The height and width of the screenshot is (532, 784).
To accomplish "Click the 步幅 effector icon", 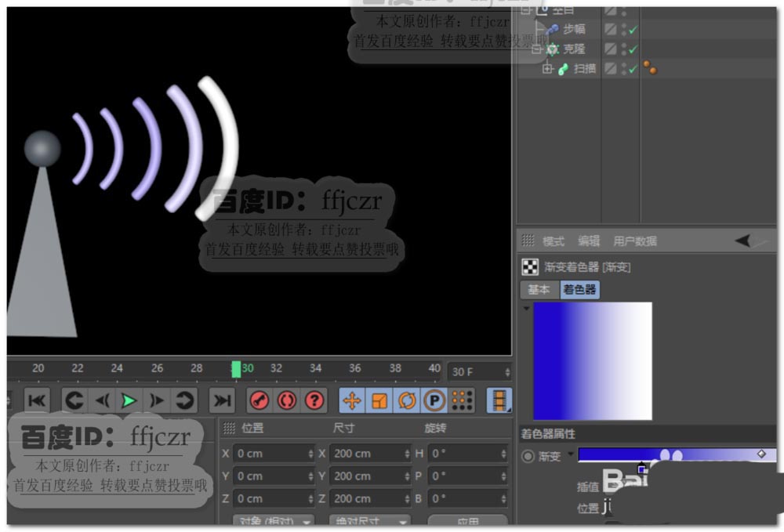I will 552,30.
